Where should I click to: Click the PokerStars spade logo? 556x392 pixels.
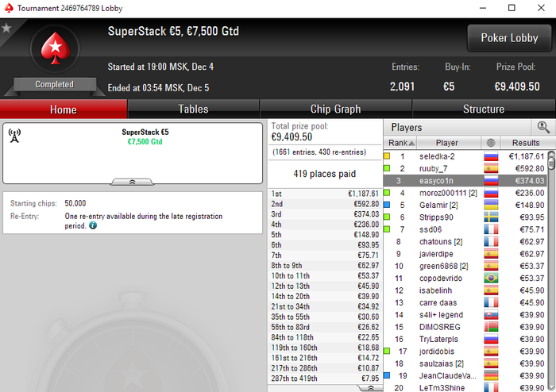(55, 48)
